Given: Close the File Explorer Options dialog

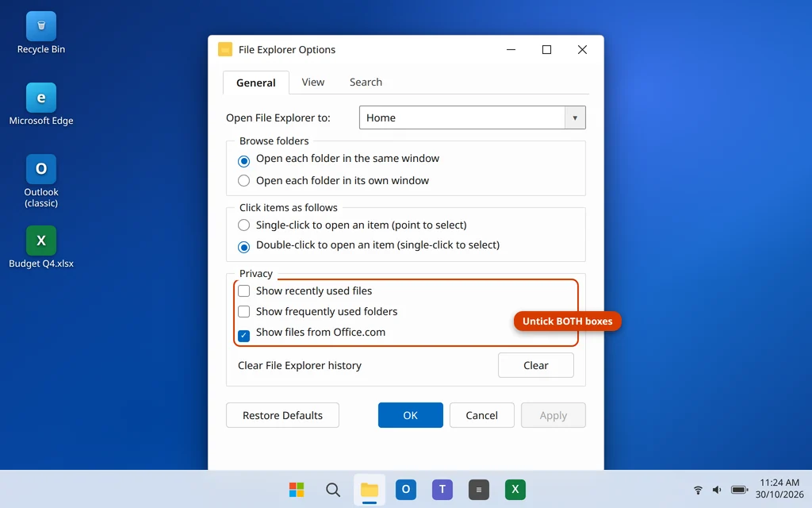Looking at the screenshot, I should (582, 50).
